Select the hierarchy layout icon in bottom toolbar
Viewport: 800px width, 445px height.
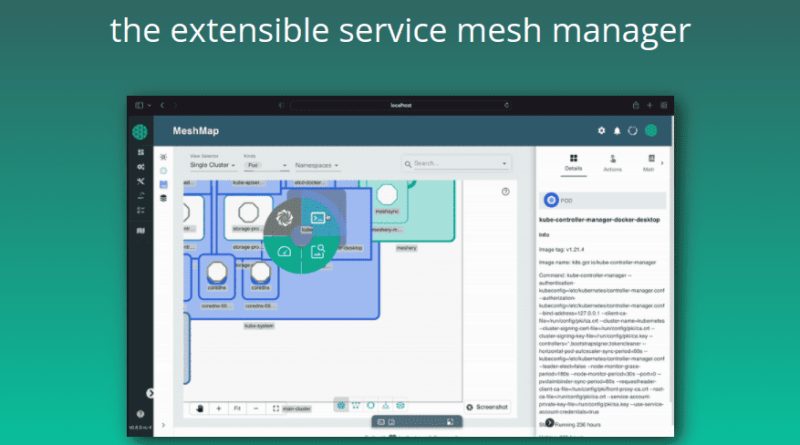tap(386, 406)
